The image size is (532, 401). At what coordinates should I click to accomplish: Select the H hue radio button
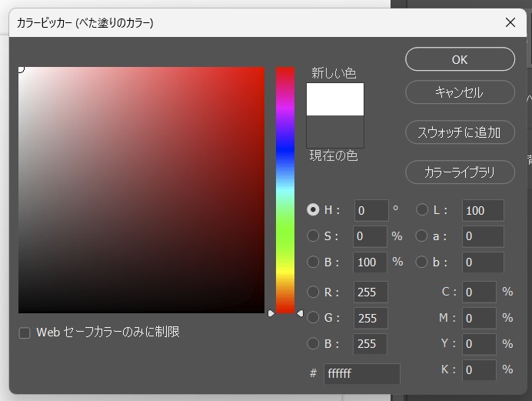[x=313, y=209]
